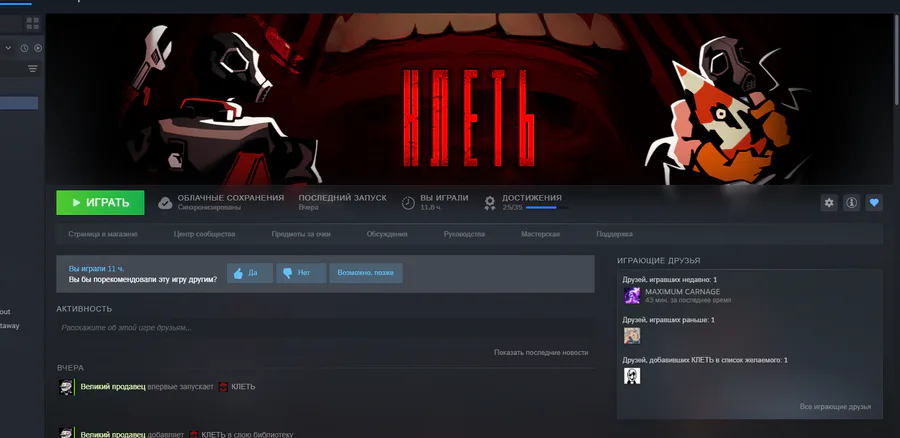This screenshot has width=900, height=438.
Task: Click the recent clock filter icon in sidebar
Action: pyautogui.click(x=24, y=48)
